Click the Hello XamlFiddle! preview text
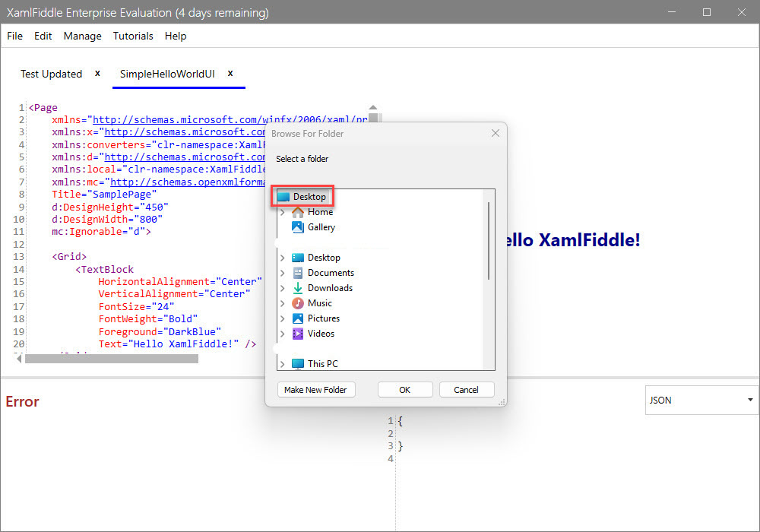Viewport: 760px width, 532px height. click(572, 240)
